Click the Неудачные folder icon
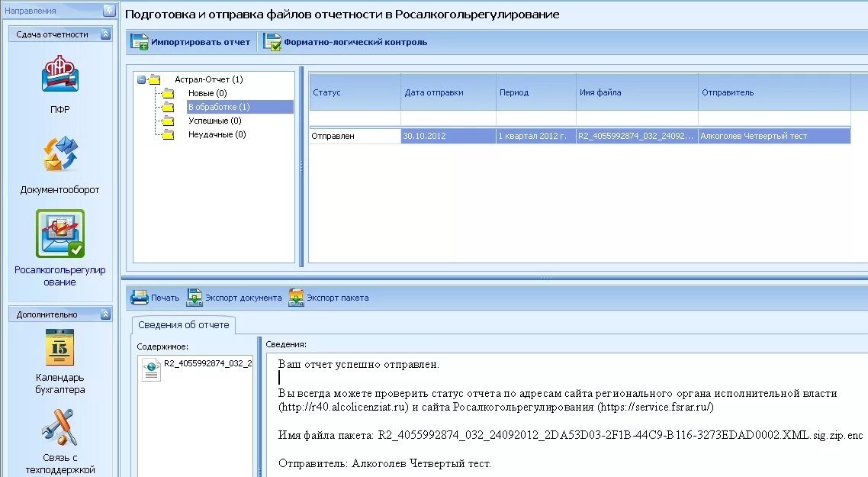Screen dimensions: 868x477 [x=168, y=134]
